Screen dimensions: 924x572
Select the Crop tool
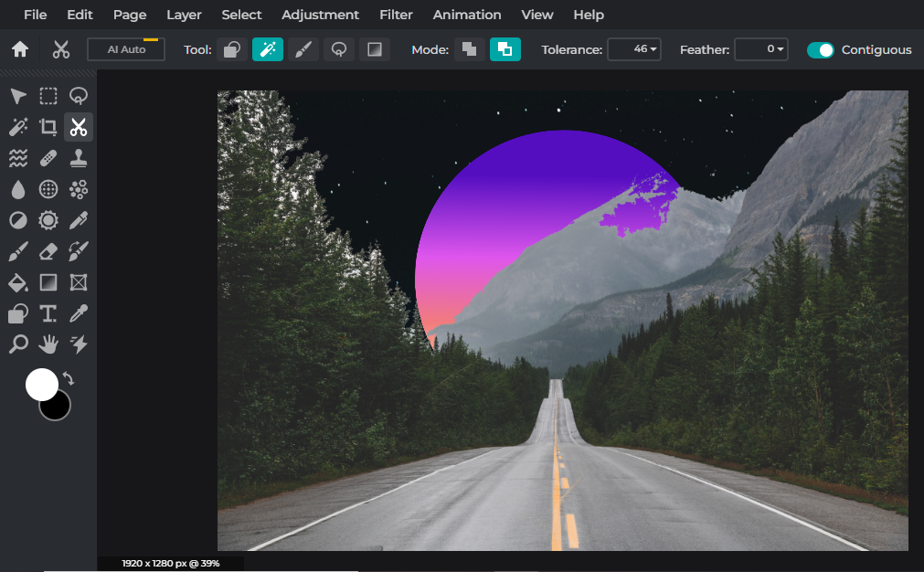48,127
